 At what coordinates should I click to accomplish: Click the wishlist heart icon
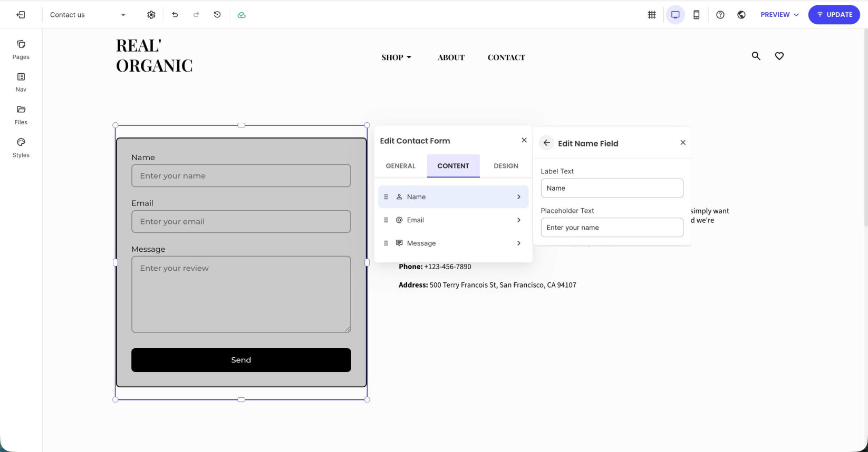pyautogui.click(x=779, y=56)
